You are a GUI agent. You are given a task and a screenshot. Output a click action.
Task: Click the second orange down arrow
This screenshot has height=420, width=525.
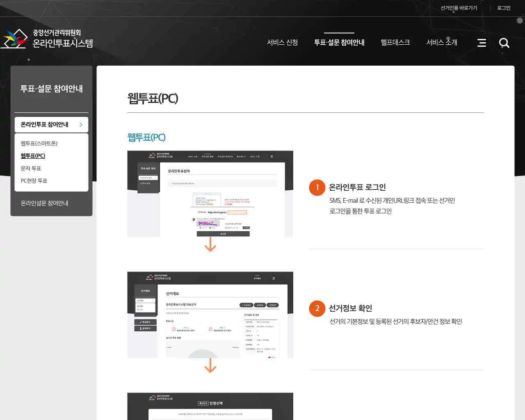click(x=211, y=366)
